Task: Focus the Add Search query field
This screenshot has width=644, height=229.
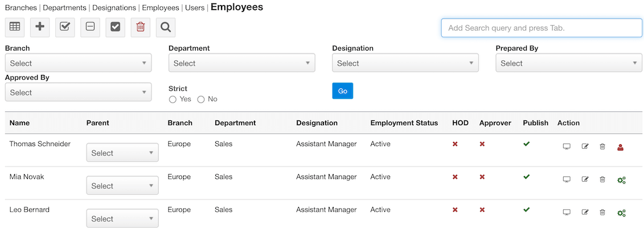Action: 542,28
